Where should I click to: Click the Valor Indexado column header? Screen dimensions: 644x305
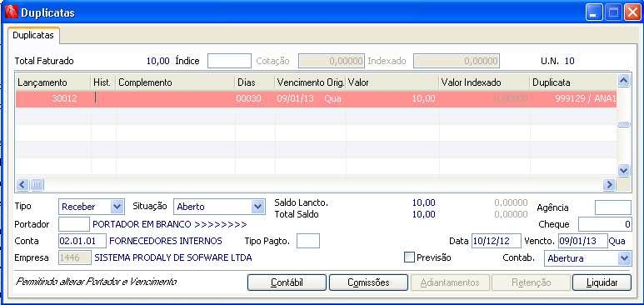pos(484,82)
